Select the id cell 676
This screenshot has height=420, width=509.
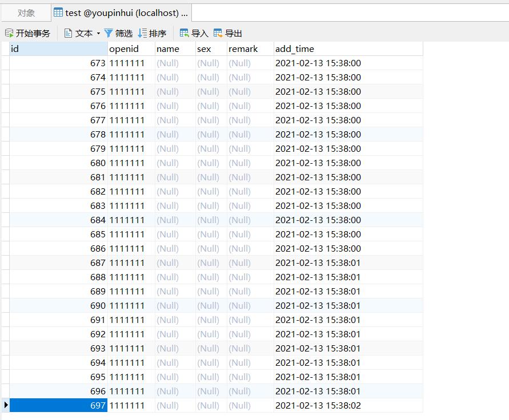tap(58, 106)
